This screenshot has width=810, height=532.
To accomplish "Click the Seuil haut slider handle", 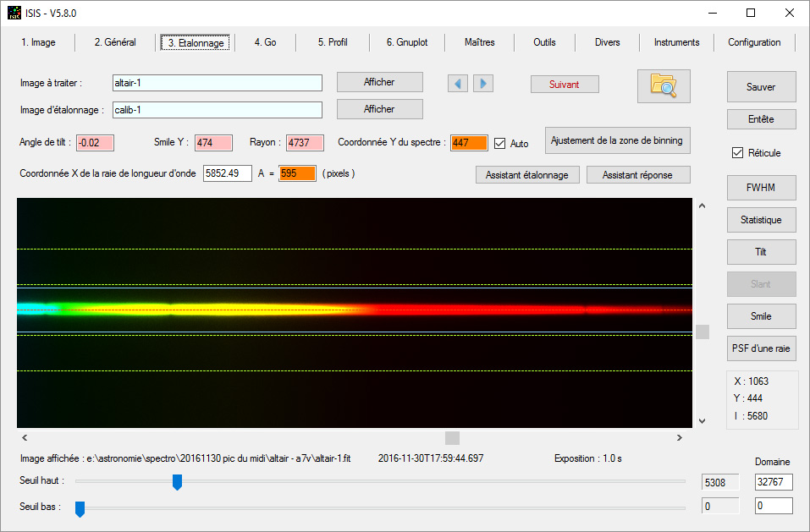I will point(177,482).
